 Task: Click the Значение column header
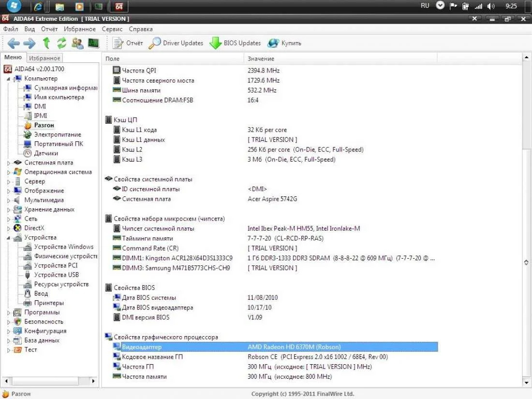click(261, 59)
